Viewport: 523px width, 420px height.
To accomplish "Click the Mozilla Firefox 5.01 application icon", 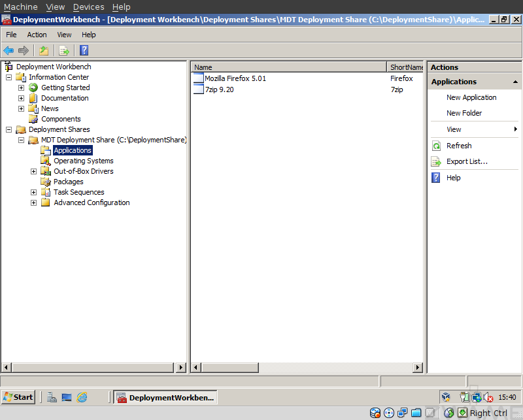I will click(x=199, y=78).
